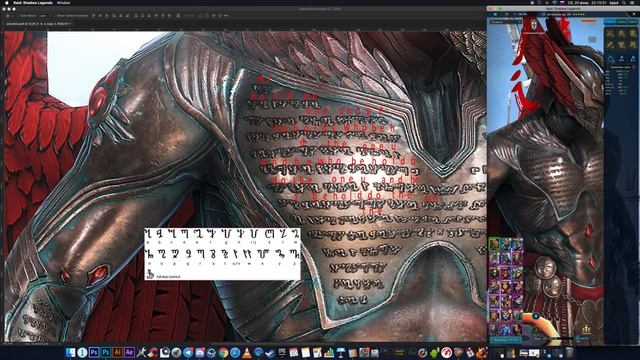The height and width of the screenshot is (360, 640).
Task: Open Launchpad rocket icon in the dock
Action: coord(176,352)
